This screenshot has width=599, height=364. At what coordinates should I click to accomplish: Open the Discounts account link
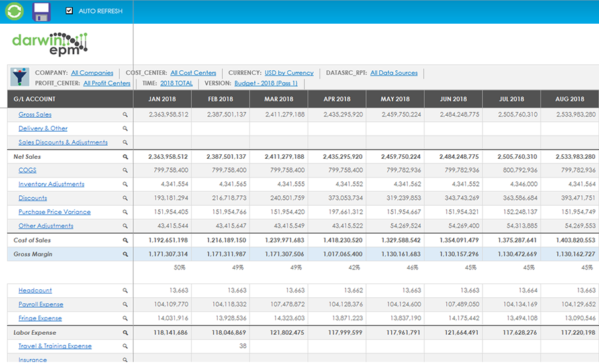tap(33, 198)
